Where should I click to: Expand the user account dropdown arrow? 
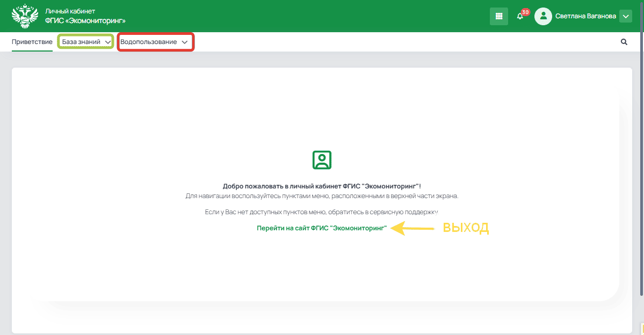625,17
